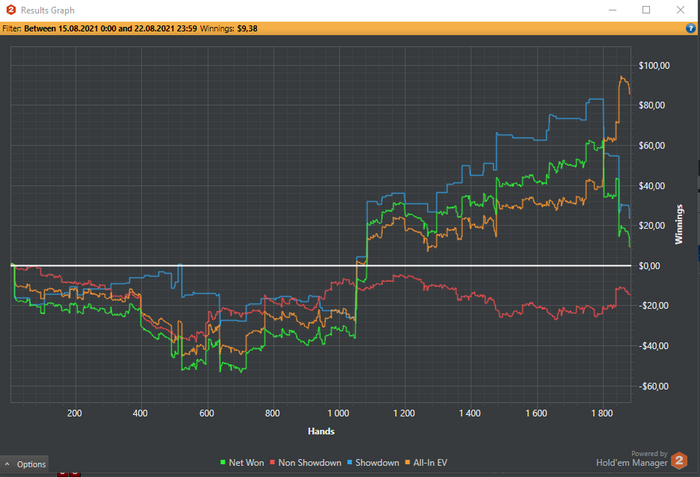Click the 400 hands axis label

[140, 413]
